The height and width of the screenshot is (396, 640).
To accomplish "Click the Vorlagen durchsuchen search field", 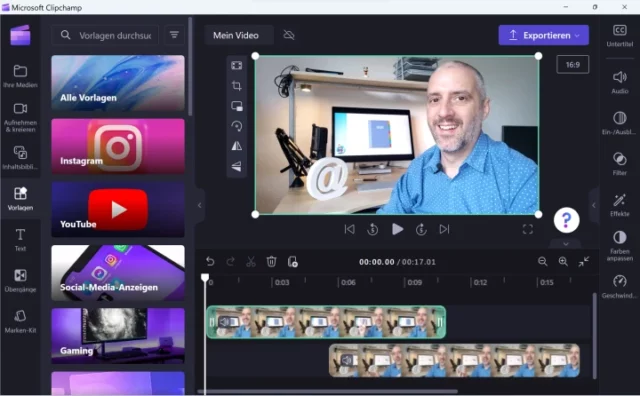I will [x=105, y=36].
